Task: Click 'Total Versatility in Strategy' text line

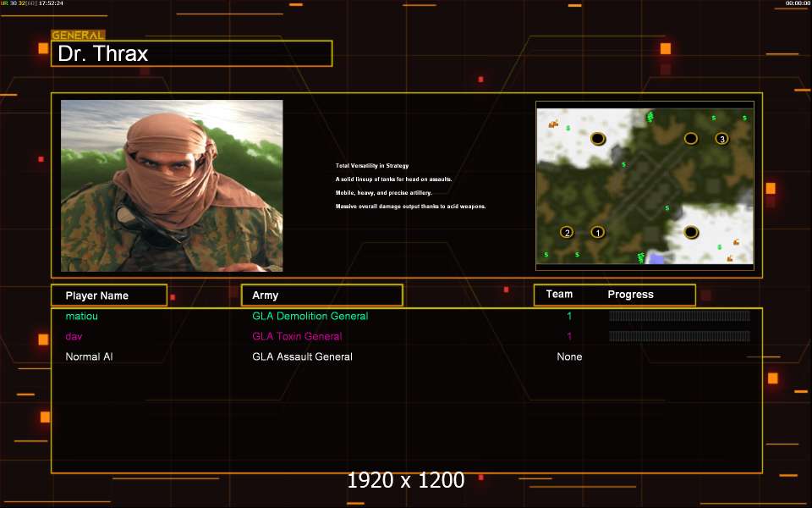Action: pos(372,166)
